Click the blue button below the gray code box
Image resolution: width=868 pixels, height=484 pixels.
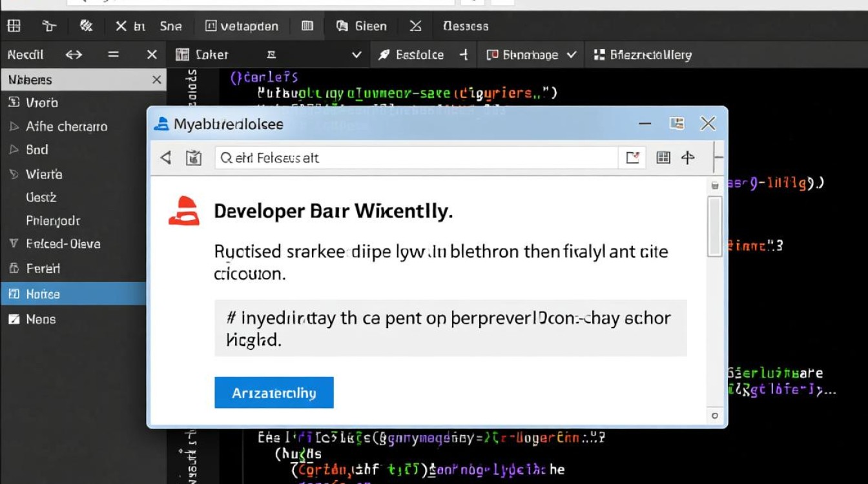tap(274, 392)
